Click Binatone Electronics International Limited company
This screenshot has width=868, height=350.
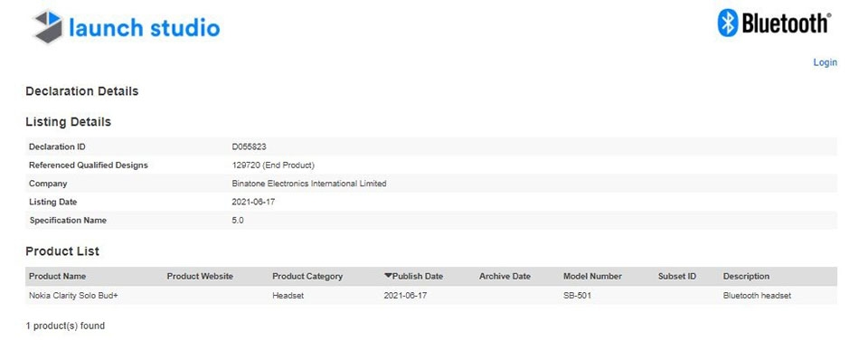(x=309, y=184)
